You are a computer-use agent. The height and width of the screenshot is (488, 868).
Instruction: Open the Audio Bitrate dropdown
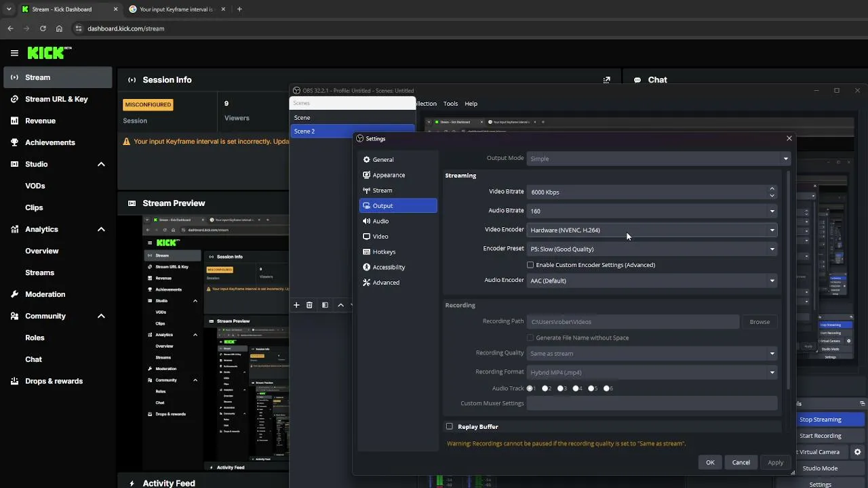652,211
